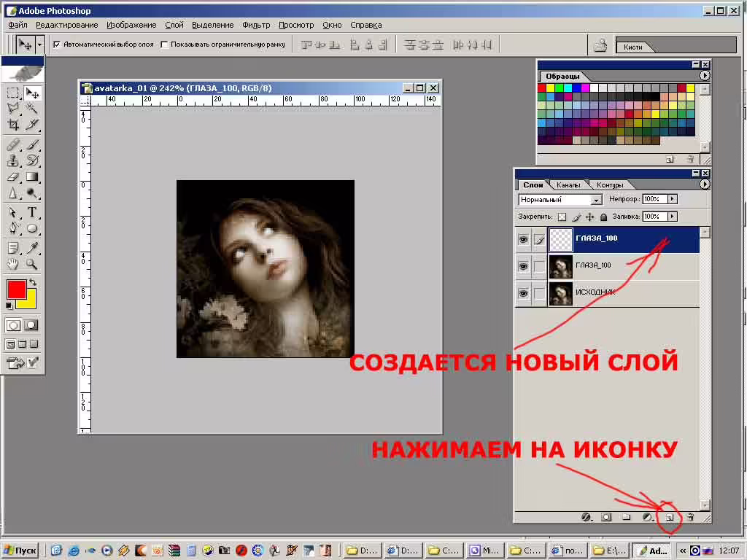Enable 'Показывать ограничительную рамку' checkbox

(x=164, y=44)
